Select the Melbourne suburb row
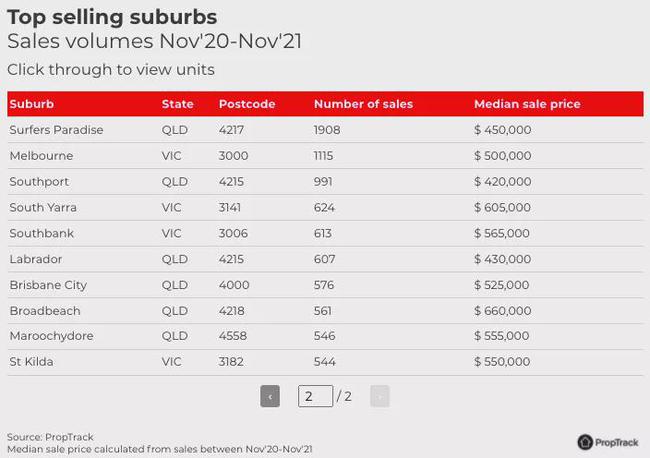The height and width of the screenshot is (458, 650). [325, 156]
